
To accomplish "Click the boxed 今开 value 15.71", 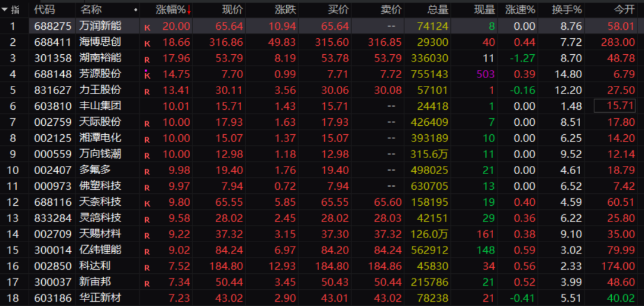I will [x=618, y=106].
